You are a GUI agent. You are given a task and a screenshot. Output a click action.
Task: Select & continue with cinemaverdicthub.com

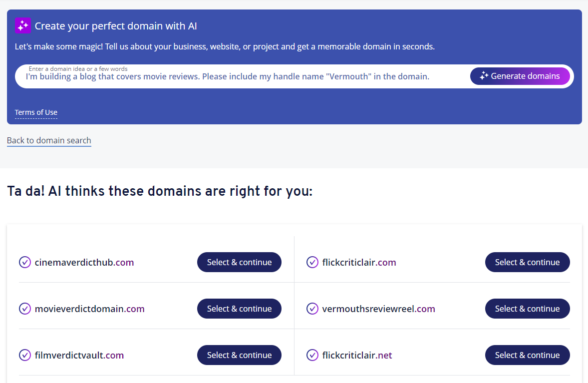coord(239,262)
